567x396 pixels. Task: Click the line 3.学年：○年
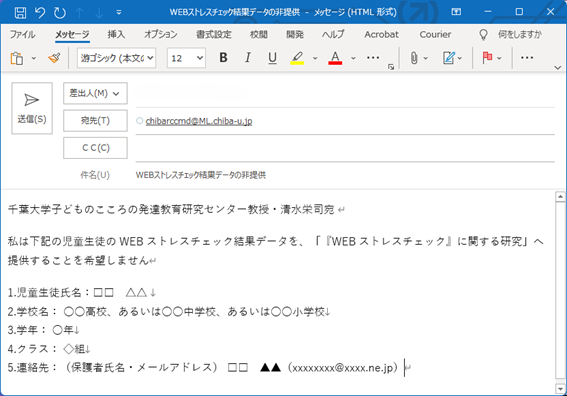click(x=43, y=330)
